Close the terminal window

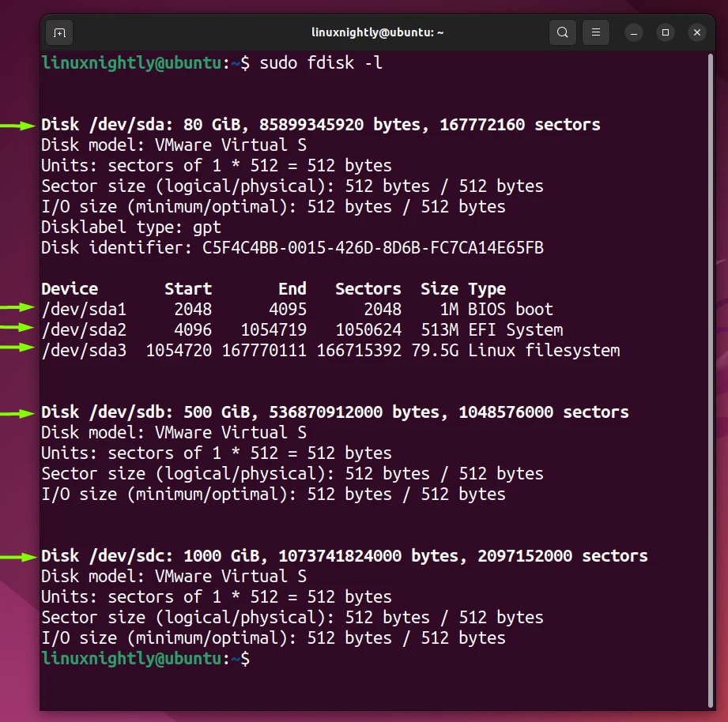point(697,32)
